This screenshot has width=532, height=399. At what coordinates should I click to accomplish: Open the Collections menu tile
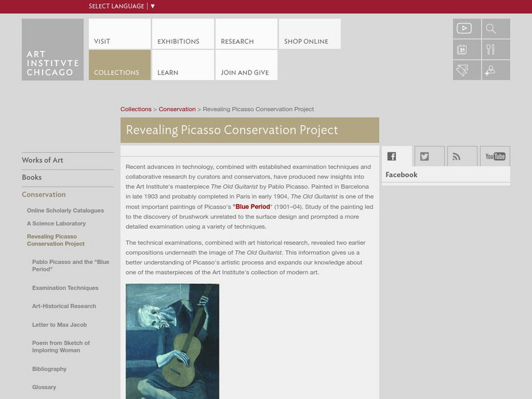[120, 65]
